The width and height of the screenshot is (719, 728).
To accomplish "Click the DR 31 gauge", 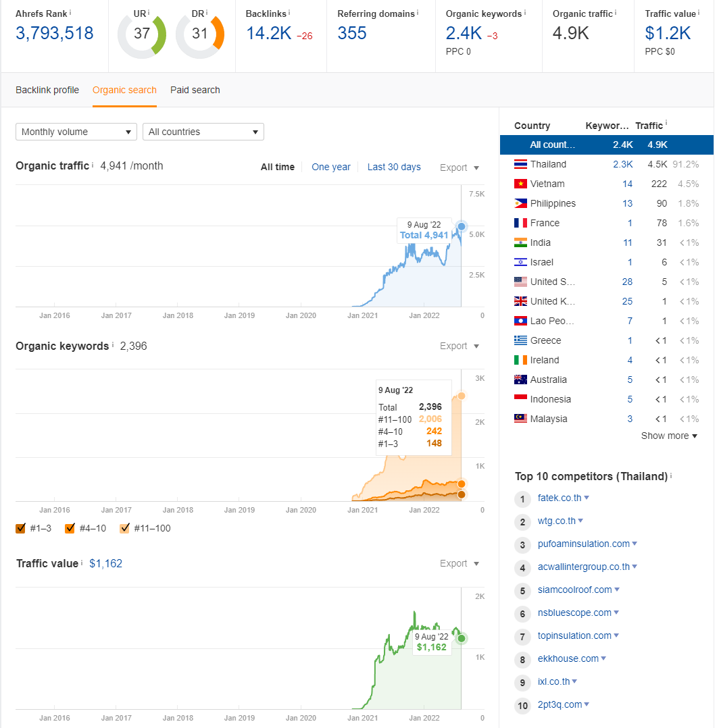I will click(200, 34).
